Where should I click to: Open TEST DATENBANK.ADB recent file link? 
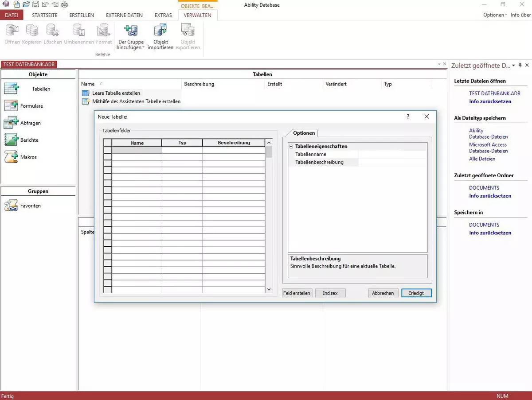(494, 94)
